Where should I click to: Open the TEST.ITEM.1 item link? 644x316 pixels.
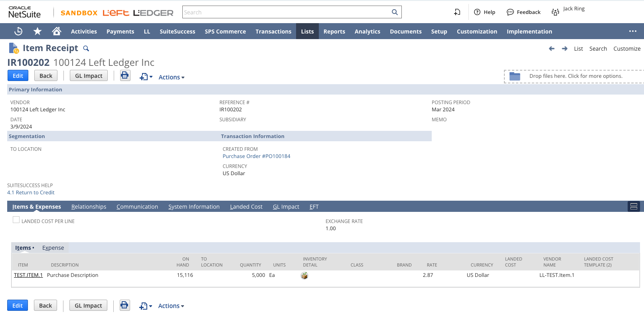(x=28, y=275)
